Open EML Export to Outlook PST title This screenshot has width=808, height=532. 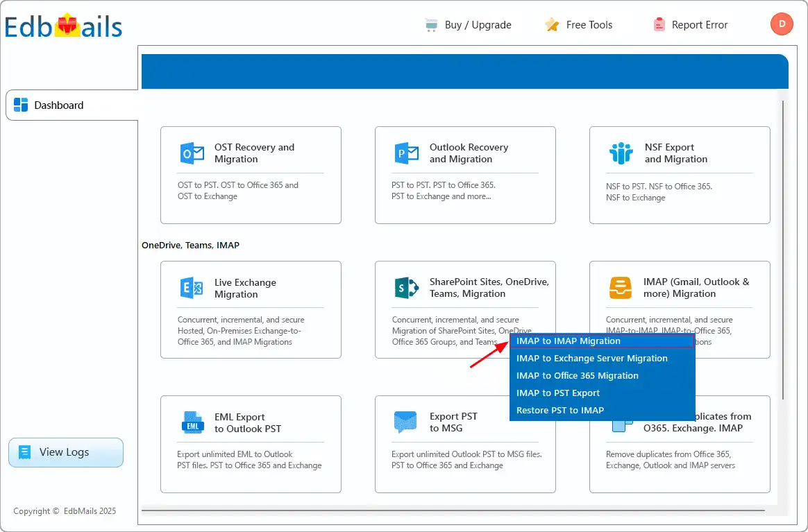coord(248,423)
